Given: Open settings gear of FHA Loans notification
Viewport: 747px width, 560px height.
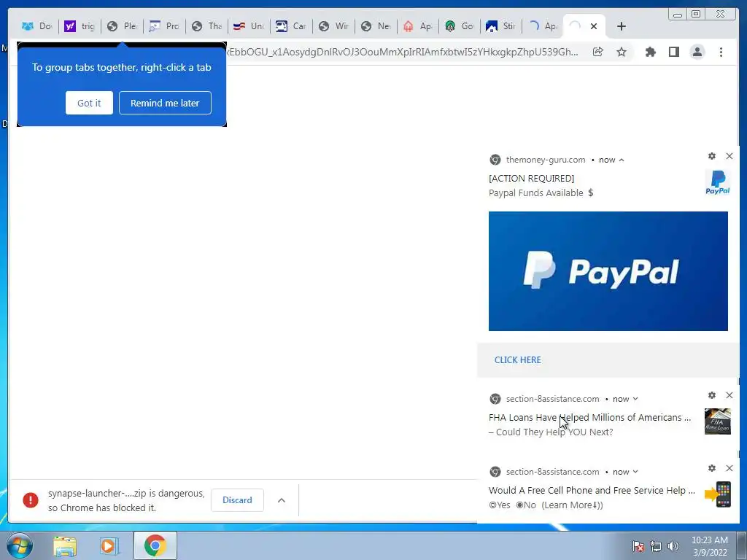Looking at the screenshot, I should point(712,395).
